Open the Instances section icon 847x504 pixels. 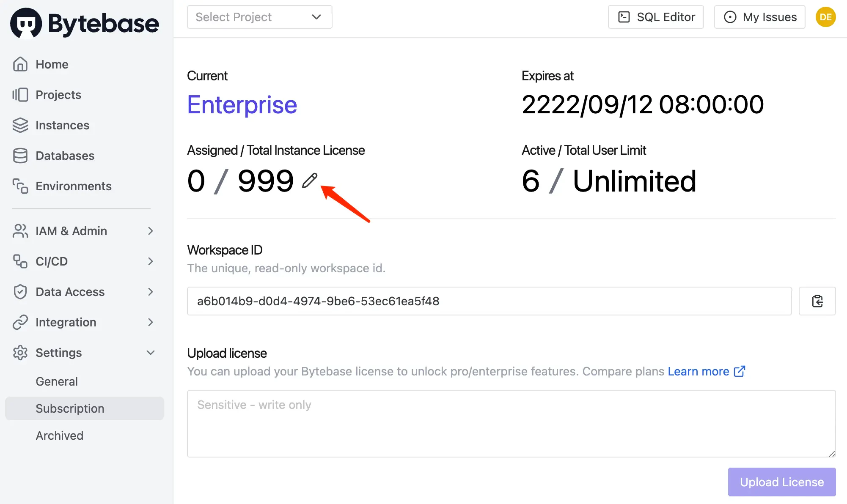pos(20,125)
